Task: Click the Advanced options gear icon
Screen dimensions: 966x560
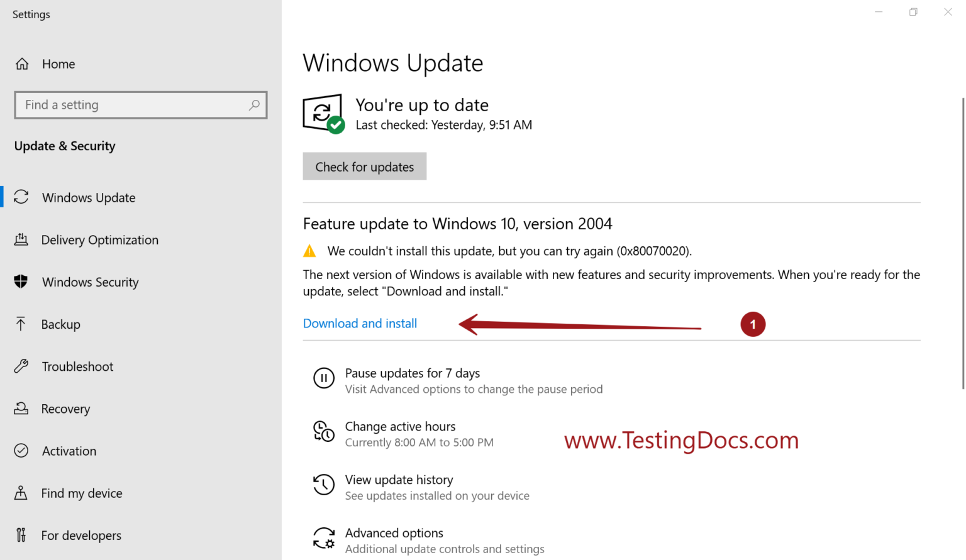Action: click(x=324, y=539)
